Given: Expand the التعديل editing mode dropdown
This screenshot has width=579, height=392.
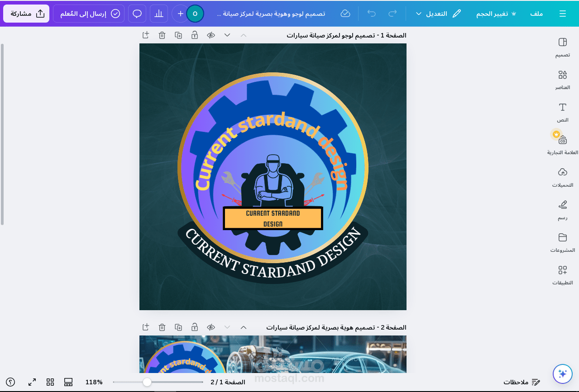Looking at the screenshot, I should 438,14.
